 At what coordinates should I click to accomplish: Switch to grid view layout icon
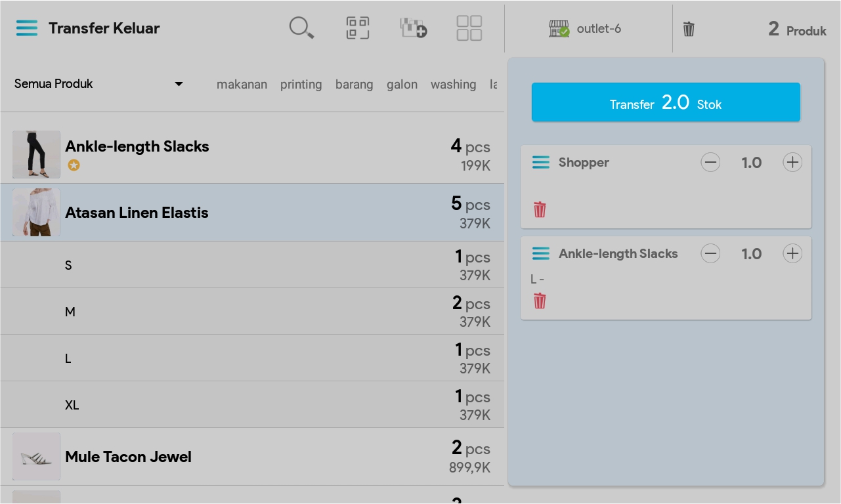[469, 28]
